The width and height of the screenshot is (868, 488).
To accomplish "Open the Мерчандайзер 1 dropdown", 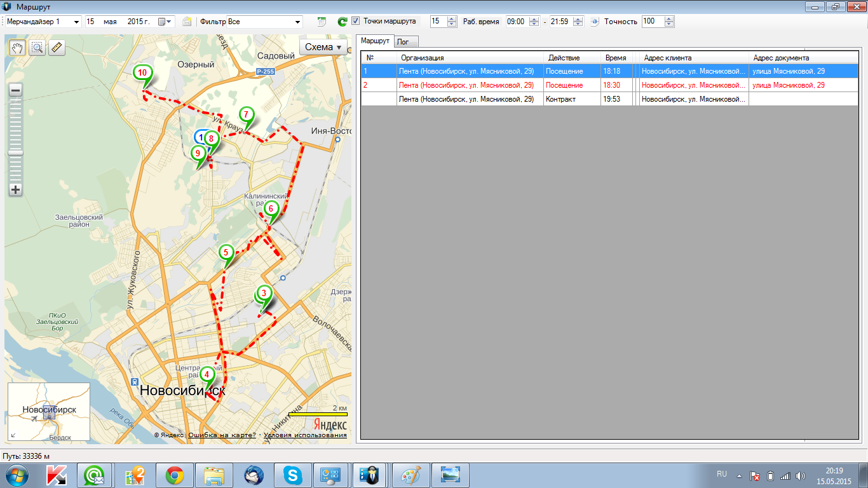I will (76, 22).
